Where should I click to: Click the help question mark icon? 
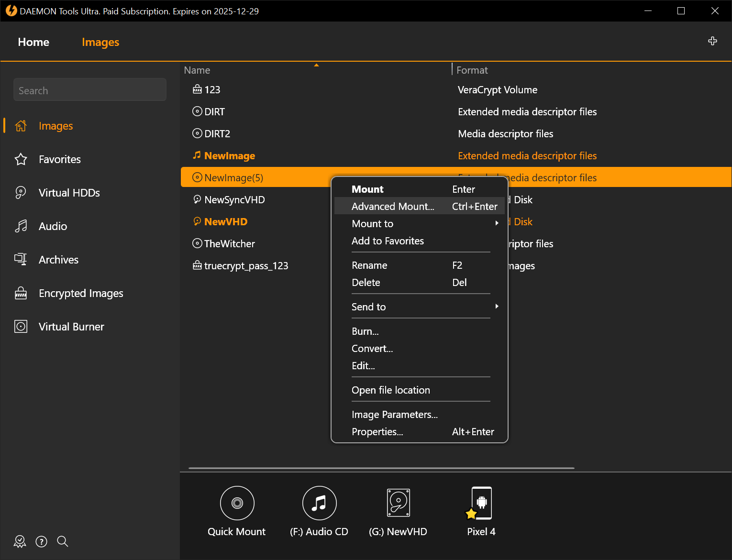coord(41,541)
